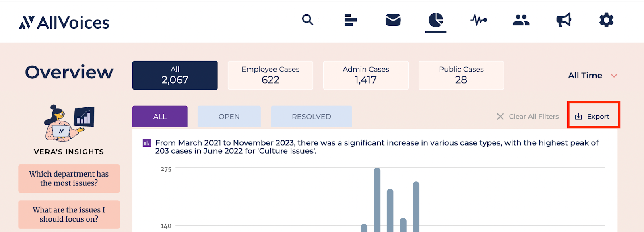
Task: Open the settings gear icon
Action: pyautogui.click(x=606, y=20)
